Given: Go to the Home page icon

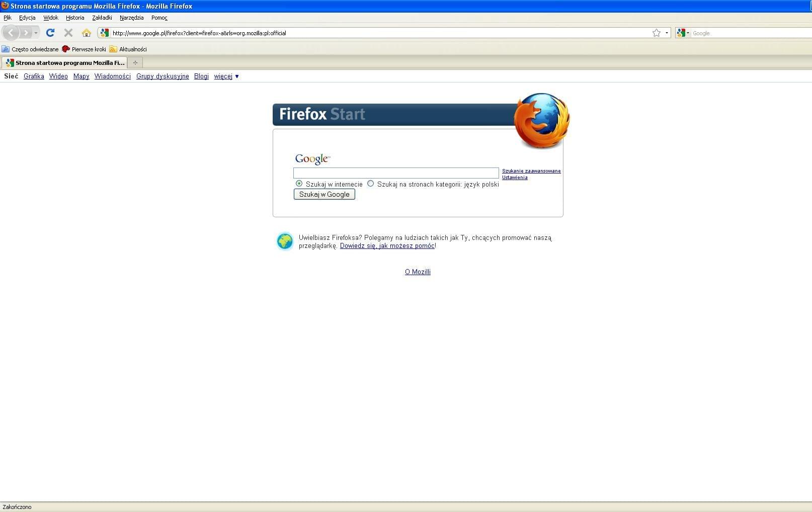Looking at the screenshot, I should (x=87, y=33).
